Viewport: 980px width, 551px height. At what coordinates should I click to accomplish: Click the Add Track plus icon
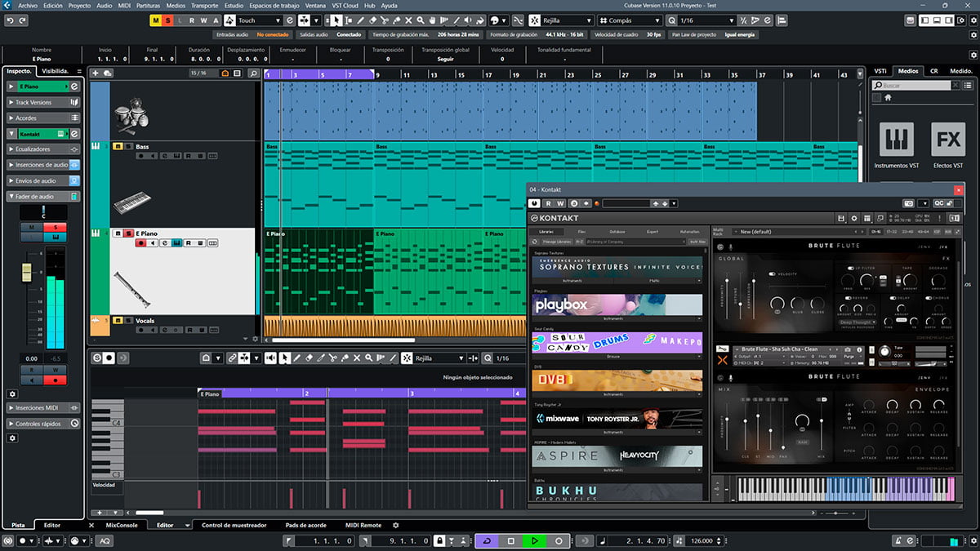tap(95, 73)
